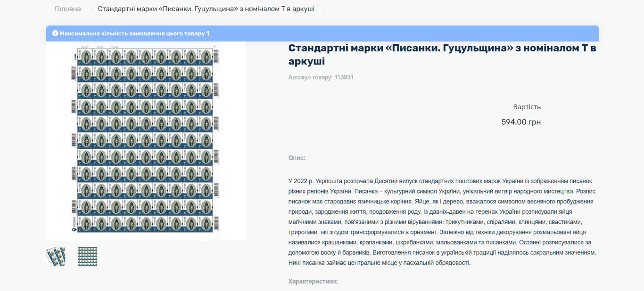This screenshot has width=644, height=291.
Task: Open the Головна breadcrumb link
Action: tap(67, 8)
